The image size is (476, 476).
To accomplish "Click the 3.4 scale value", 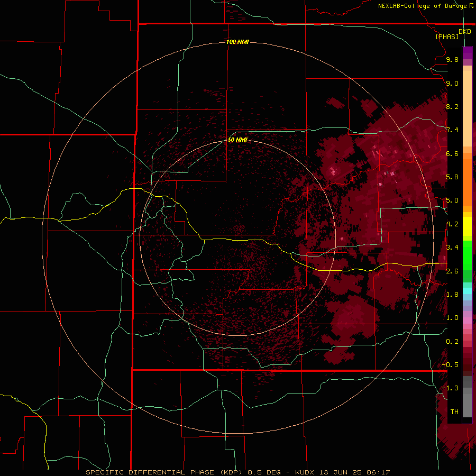I will click(x=452, y=248).
